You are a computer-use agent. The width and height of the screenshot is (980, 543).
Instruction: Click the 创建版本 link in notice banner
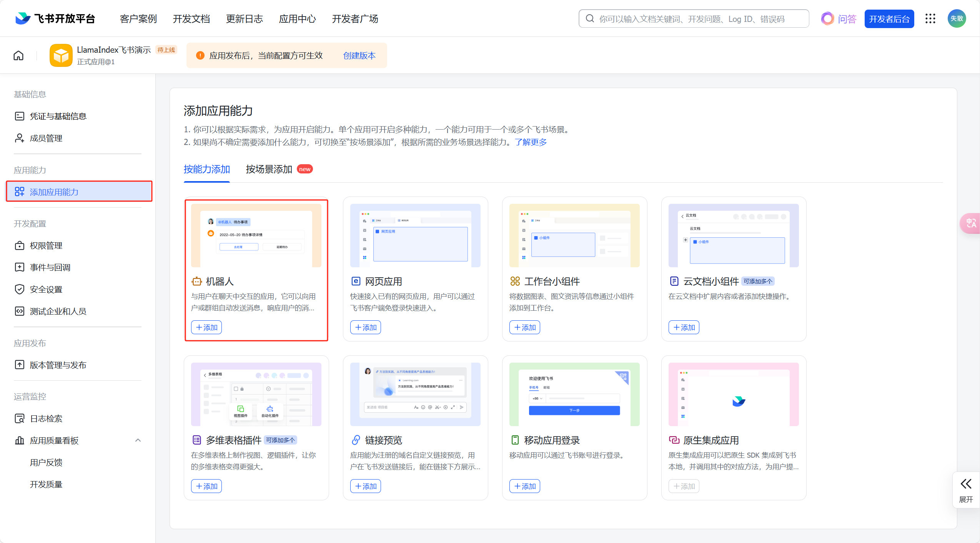pyautogui.click(x=359, y=56)
